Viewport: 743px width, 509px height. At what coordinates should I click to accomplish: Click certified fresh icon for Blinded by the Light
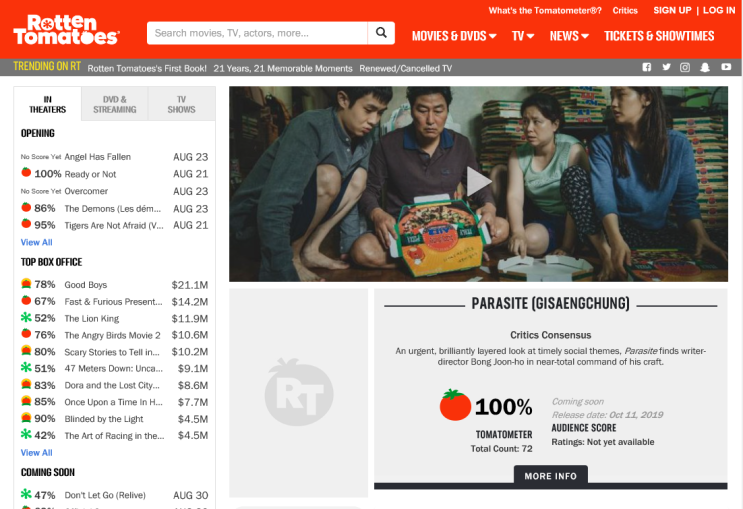click(26, 418)
